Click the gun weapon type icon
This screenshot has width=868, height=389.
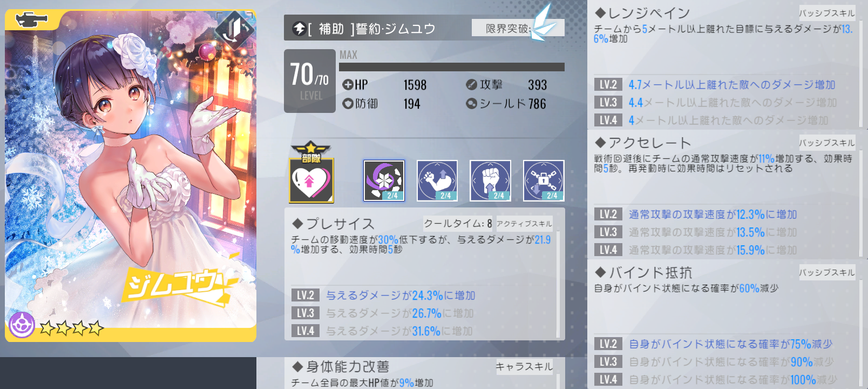(x=32, y=20)
